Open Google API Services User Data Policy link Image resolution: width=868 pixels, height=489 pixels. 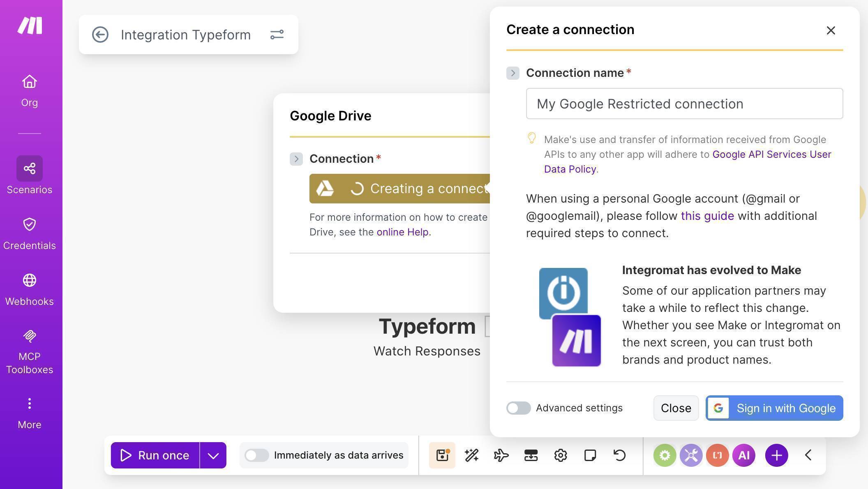[x=771, y=154]
